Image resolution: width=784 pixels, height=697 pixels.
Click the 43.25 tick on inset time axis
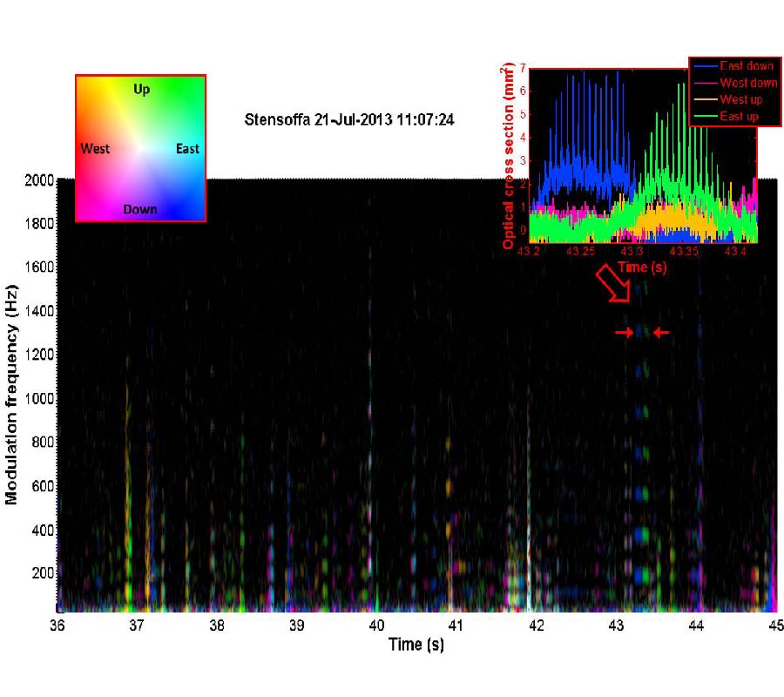(x=581, y=252)
